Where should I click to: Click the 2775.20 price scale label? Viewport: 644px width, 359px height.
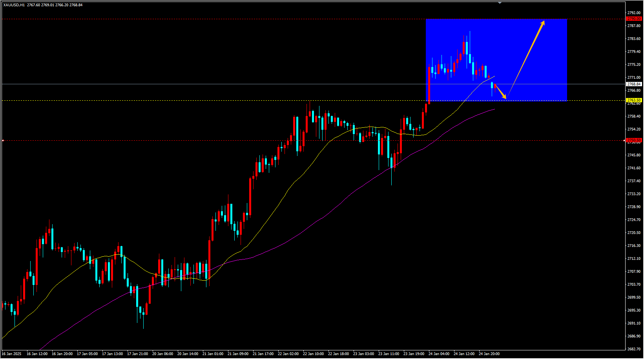(634, 65)
